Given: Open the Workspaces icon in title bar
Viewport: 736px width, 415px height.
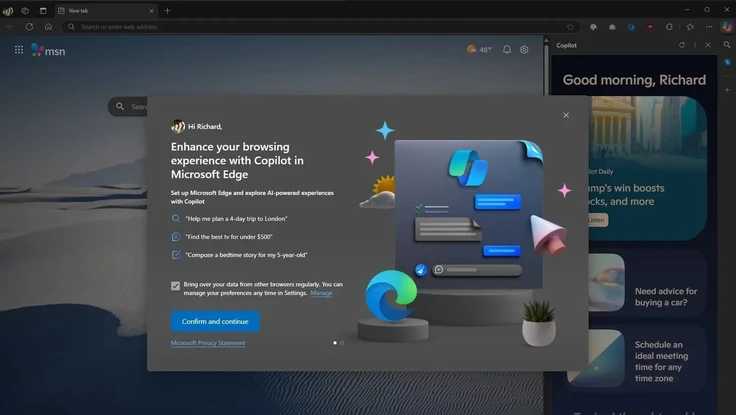Looking at the screenshot, I should coord(25,10).
